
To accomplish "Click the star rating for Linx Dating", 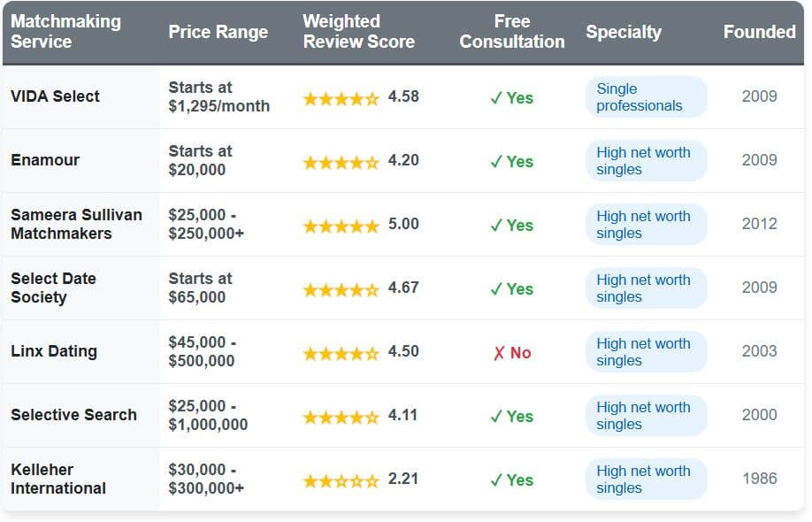I will (341, 353).
